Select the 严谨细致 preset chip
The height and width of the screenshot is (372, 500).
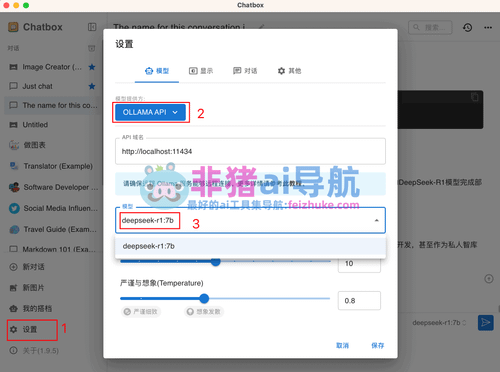tap(141, 312)
